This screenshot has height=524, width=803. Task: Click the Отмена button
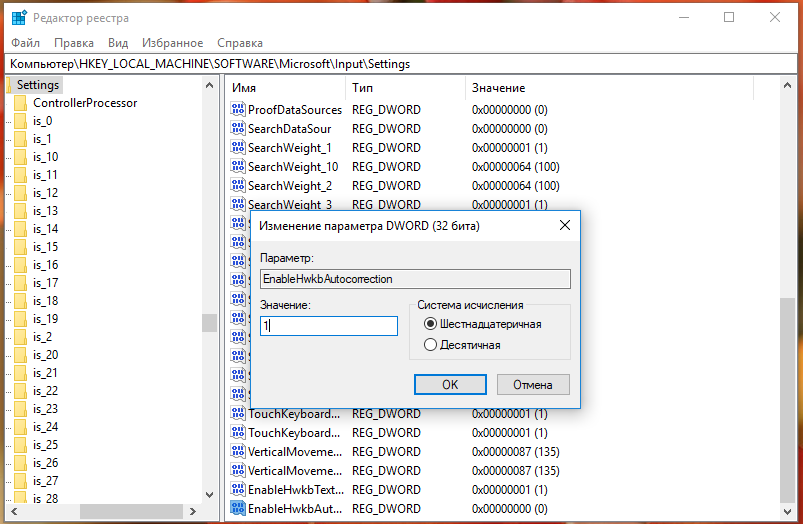[x=533, y=385]
